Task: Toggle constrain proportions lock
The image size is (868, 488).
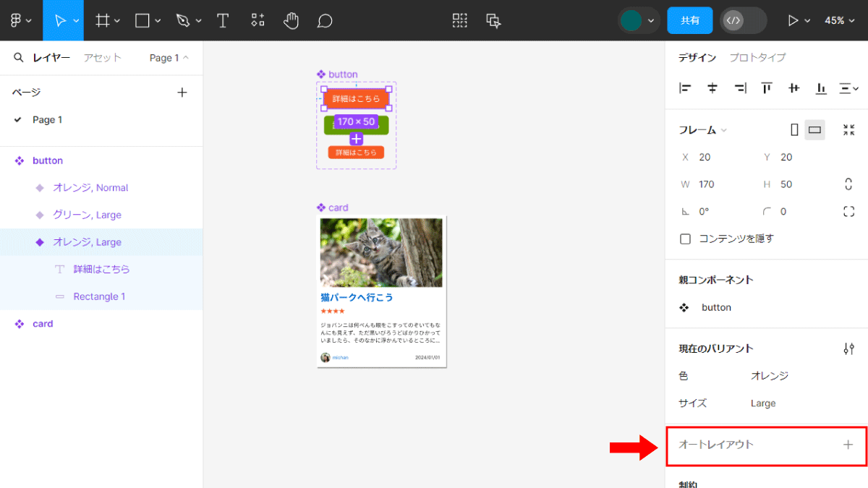Action: pos(849,184)
